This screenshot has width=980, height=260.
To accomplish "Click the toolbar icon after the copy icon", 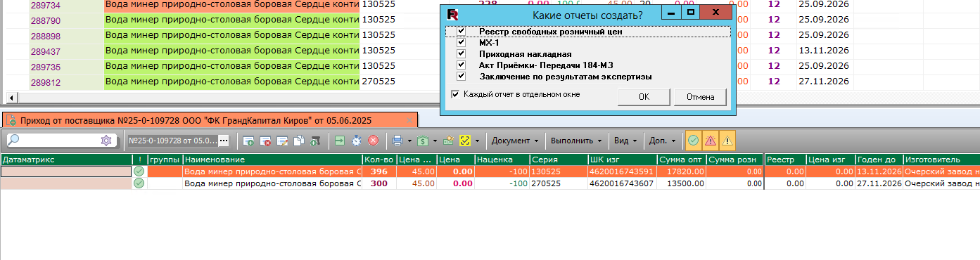I will tap(314, 141).
